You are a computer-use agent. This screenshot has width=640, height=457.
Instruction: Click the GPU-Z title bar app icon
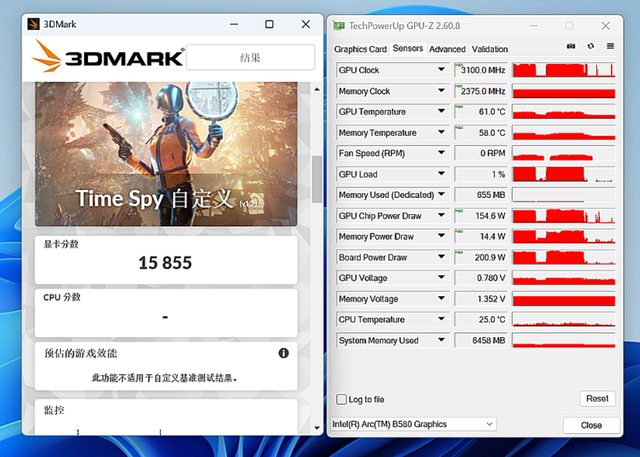pos(339,26)
